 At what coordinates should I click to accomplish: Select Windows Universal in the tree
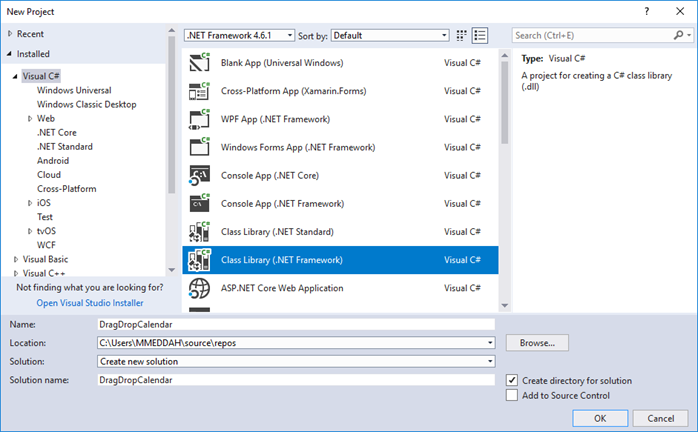pyautogui.click(x=74, y=90)
